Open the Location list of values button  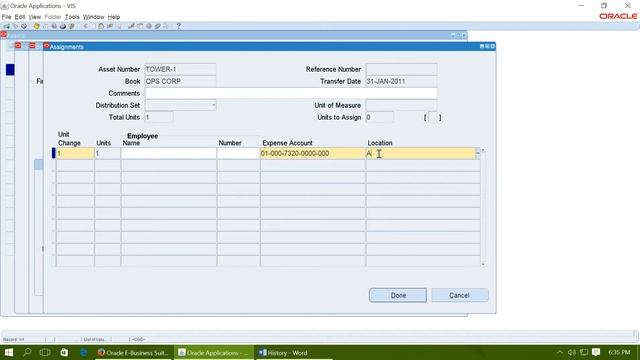pyautogui.click(x=478, y=153)
